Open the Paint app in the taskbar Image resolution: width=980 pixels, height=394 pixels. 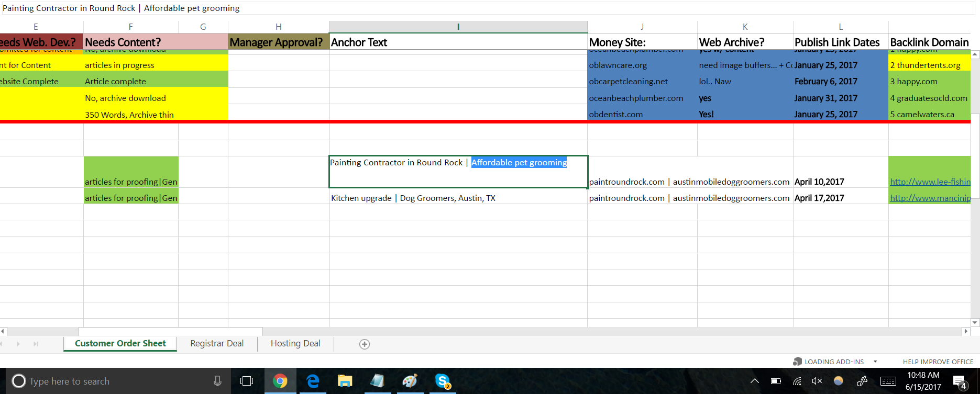(x=410, y=381)
